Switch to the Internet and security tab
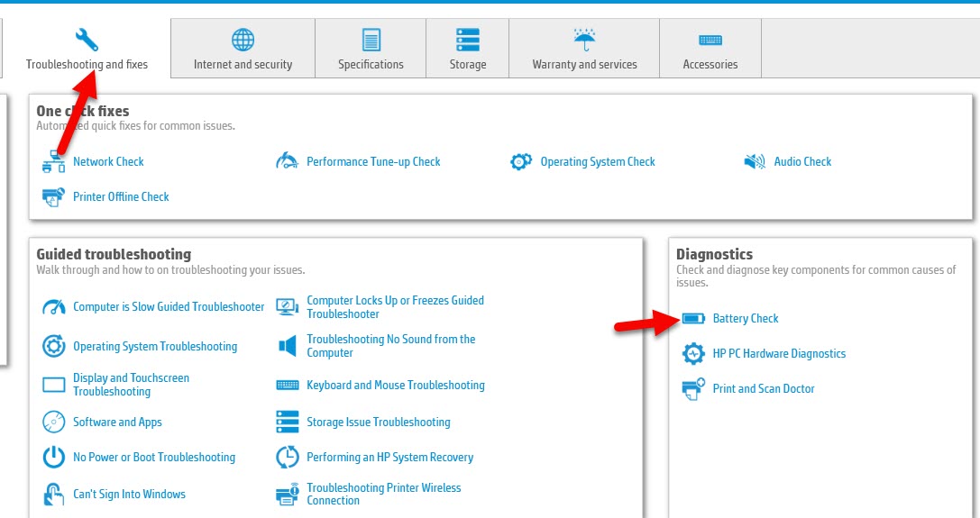The height and width of the screenshot is (518, 980). [x=243, y=50]
